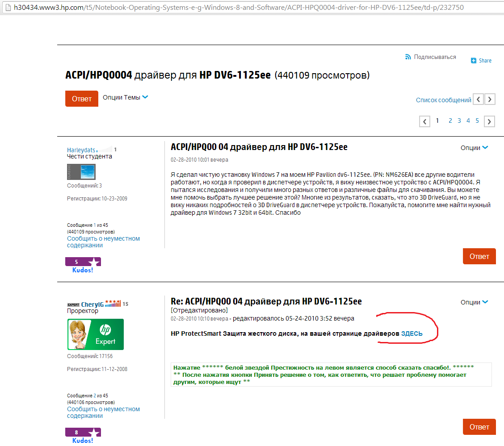Follow the ЗДЕСЬ drivers page link
This screenshot has height=446, width=504.
click(412, 333)
